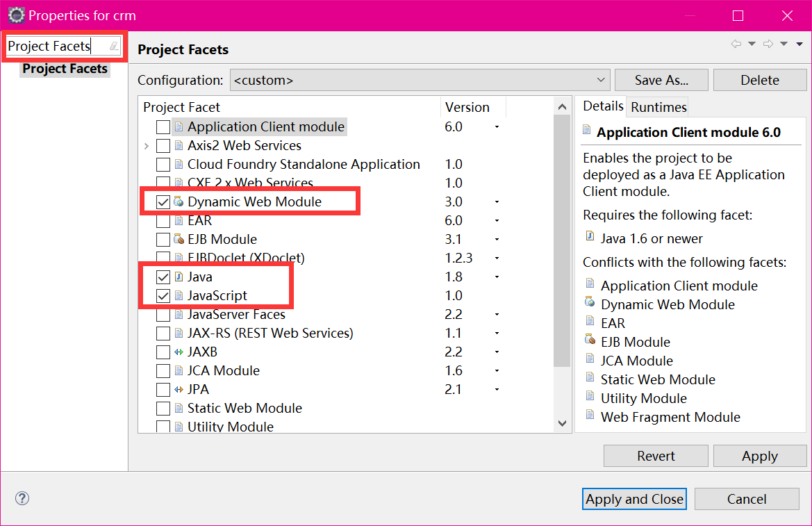The image size is (812, 526).
Task: Click the Dynamic Web Module globe icon
Action: coord(179,202)
